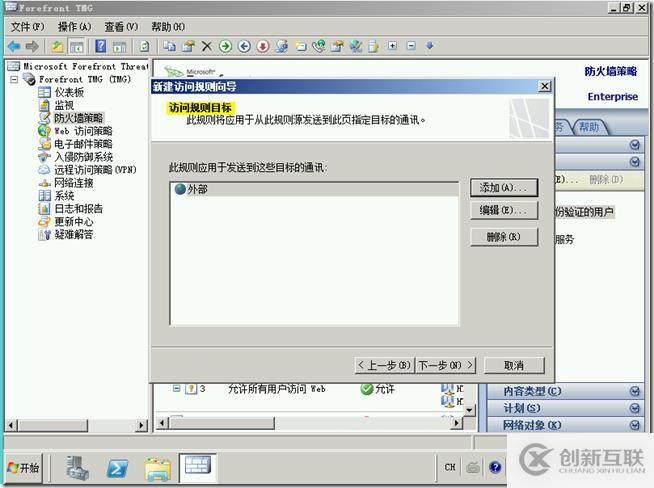This screenshot has width=654, height=488.
Task: Go back with the 上一步(B) button
Action: [x=385, y=365]
